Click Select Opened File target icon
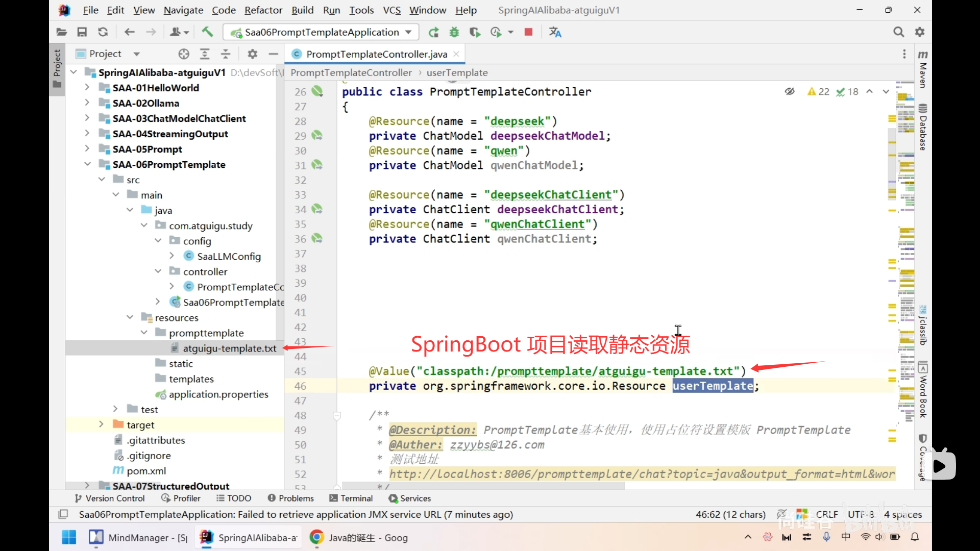 click(184, 54)
